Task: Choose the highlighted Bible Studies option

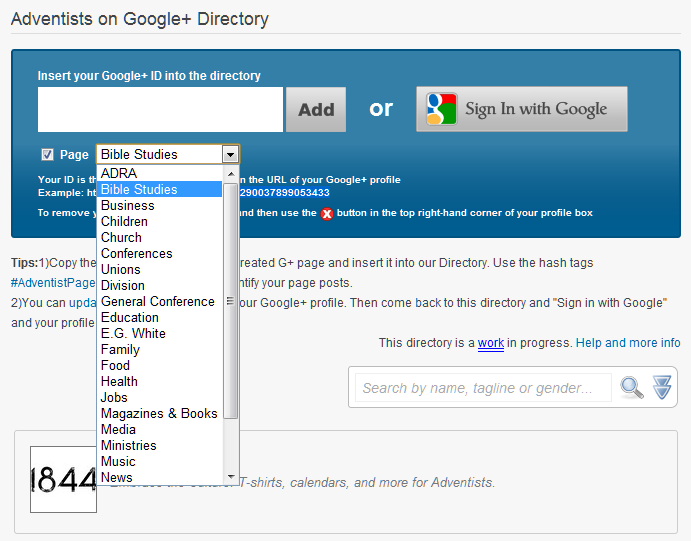Action: coord(160,189)
